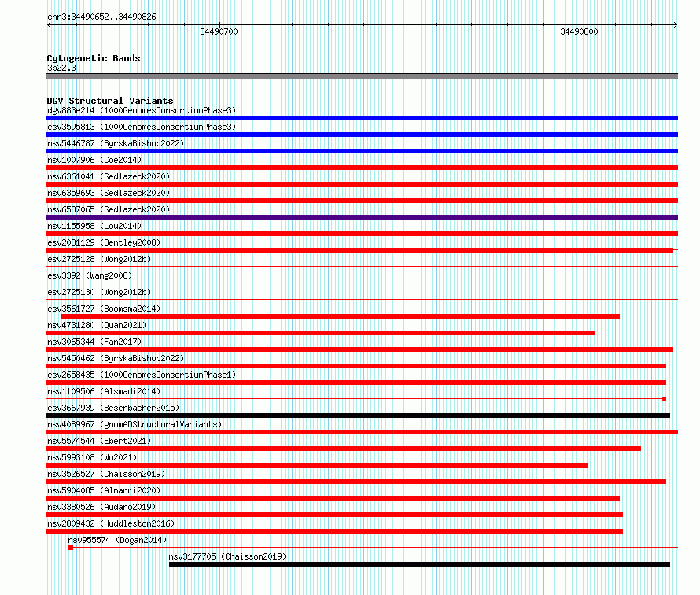Image resolution: width=700 pixels, height=595 pixels.
Task: Select esv2658435 1000GenomesConsortiumPhase1 variant
Action: point(142,375)
